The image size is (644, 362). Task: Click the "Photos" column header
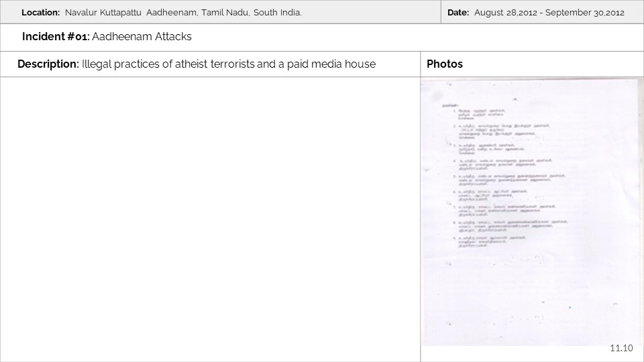445,64
